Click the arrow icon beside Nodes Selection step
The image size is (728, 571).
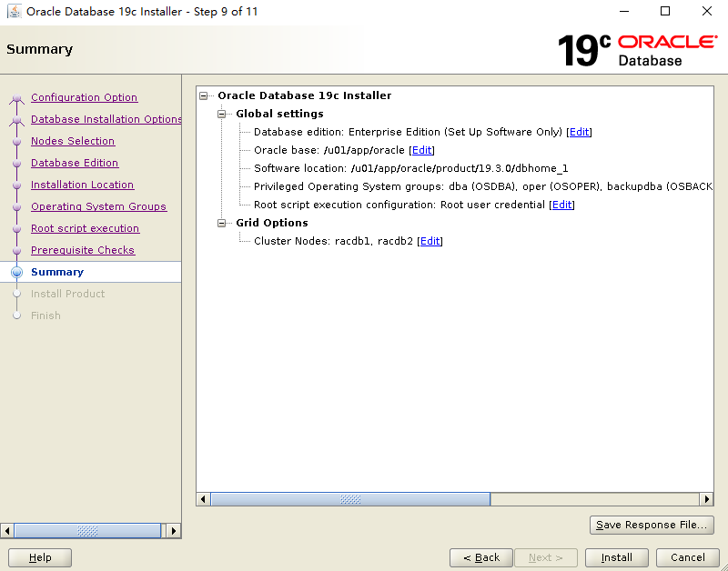point(16,141)
